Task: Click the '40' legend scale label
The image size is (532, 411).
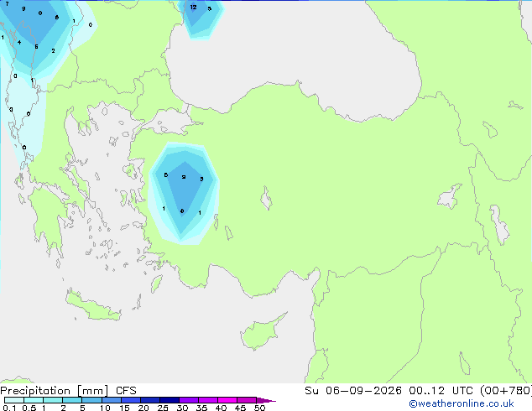Action: coord(221,408)
